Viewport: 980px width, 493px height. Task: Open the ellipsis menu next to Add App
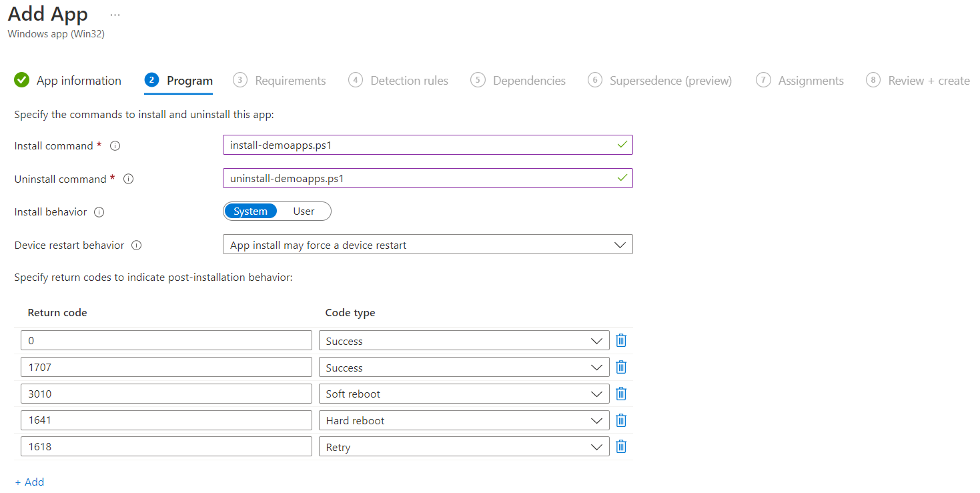coord(115,14)
